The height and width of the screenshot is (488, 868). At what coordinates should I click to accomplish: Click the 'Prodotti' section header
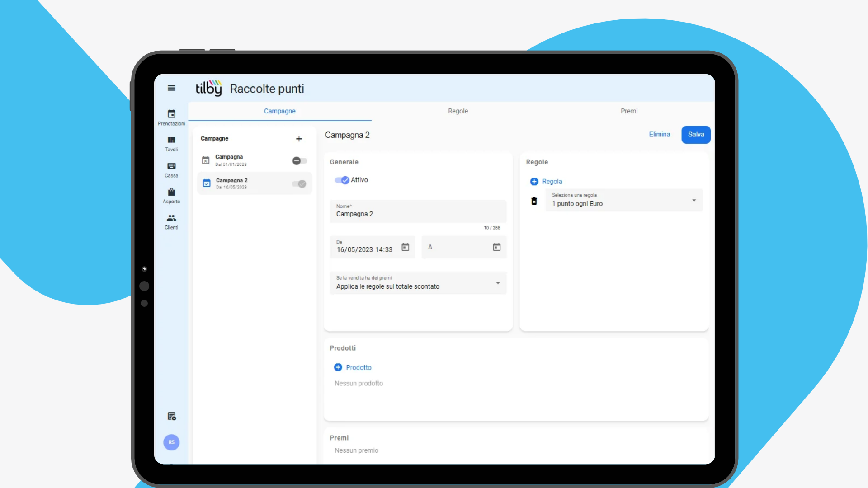click(342, 348)
